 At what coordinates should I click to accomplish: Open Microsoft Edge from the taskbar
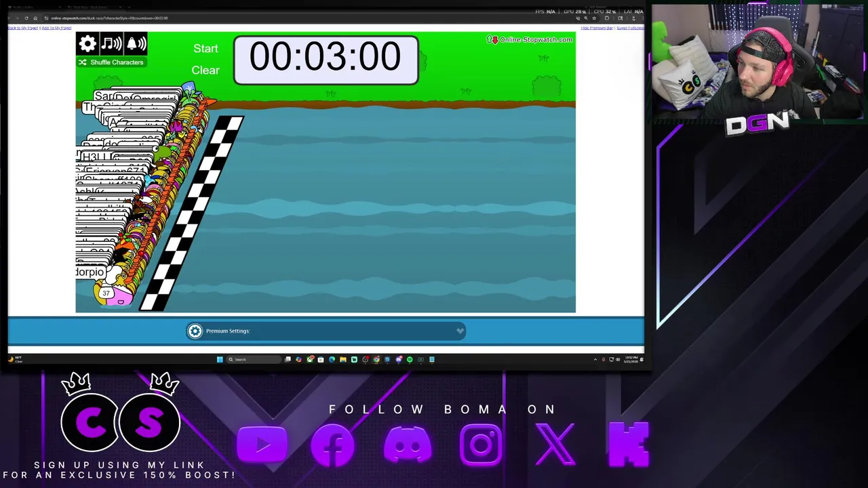(332, 359)
